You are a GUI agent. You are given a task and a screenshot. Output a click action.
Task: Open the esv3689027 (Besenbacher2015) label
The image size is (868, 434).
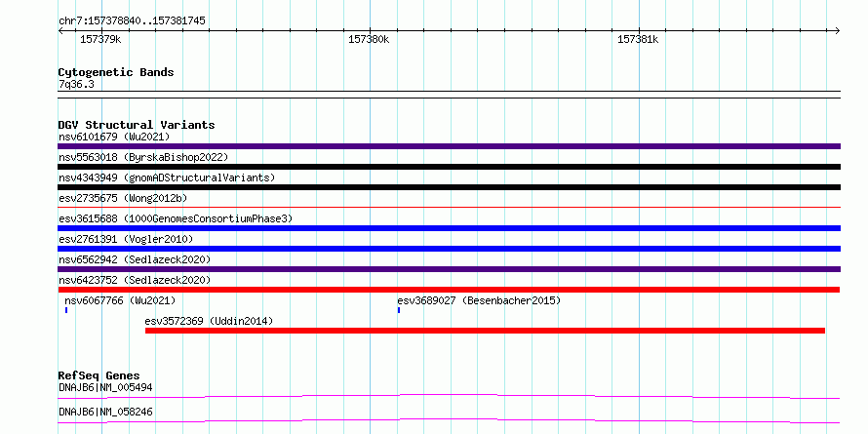tap(479, 300)
